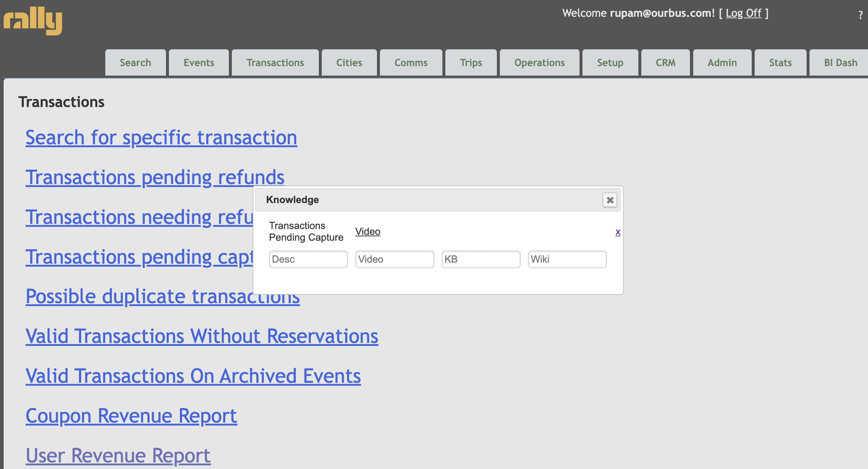The image size is (868, 469).
Task: Go to the Operations tab
Action: pos(539,63)
